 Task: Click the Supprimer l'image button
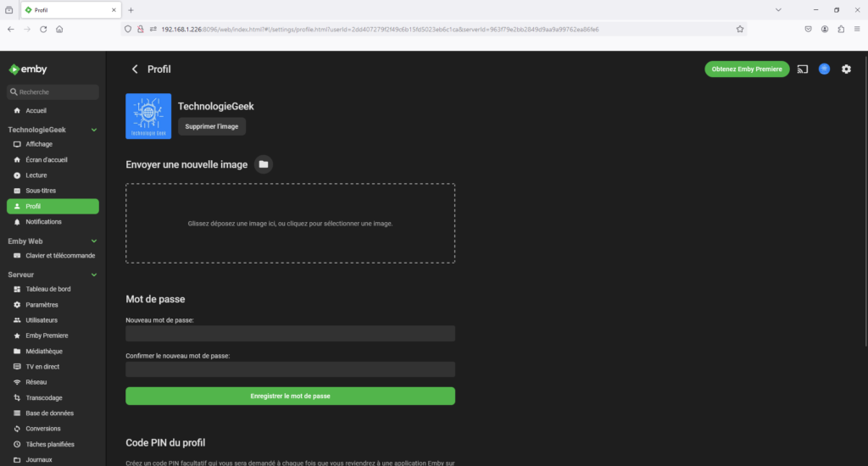pyautogui.click(x=212, y=126)
